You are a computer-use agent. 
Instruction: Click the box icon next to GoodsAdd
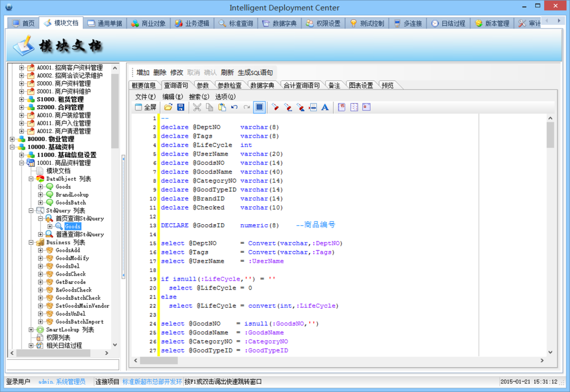pyautogui.click(x=50, y=250)
